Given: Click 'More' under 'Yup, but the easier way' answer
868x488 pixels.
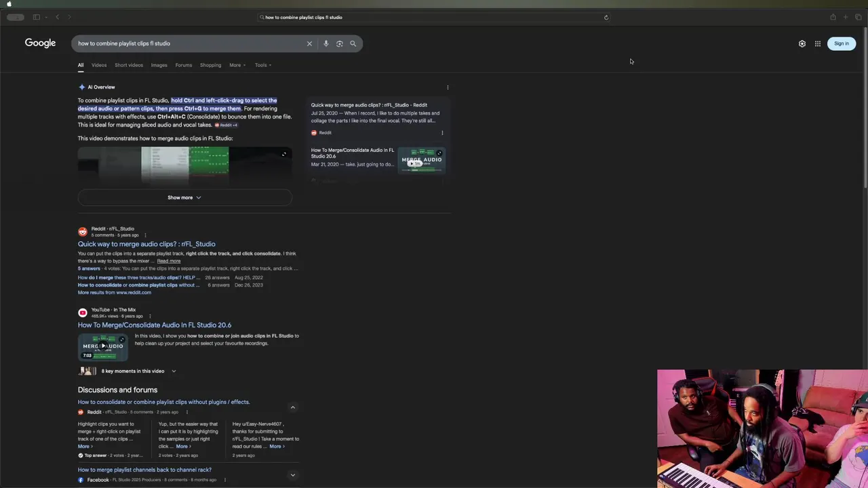Looking at the screenshot, I should tap(183, 447).
